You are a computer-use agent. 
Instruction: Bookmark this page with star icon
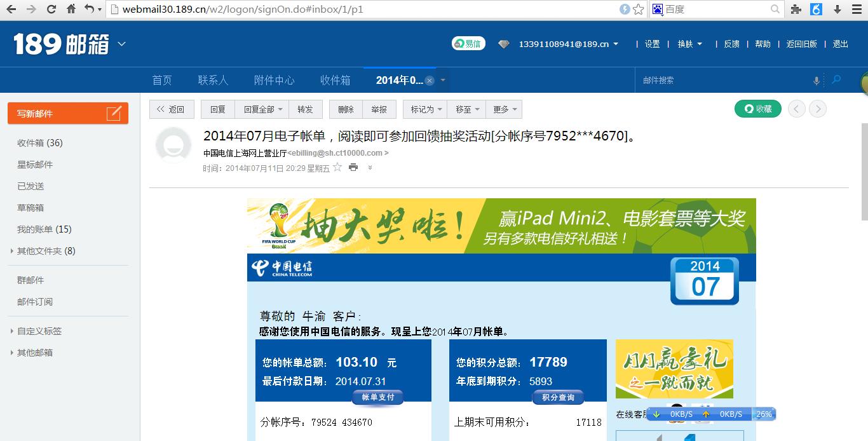click(638, 10)
